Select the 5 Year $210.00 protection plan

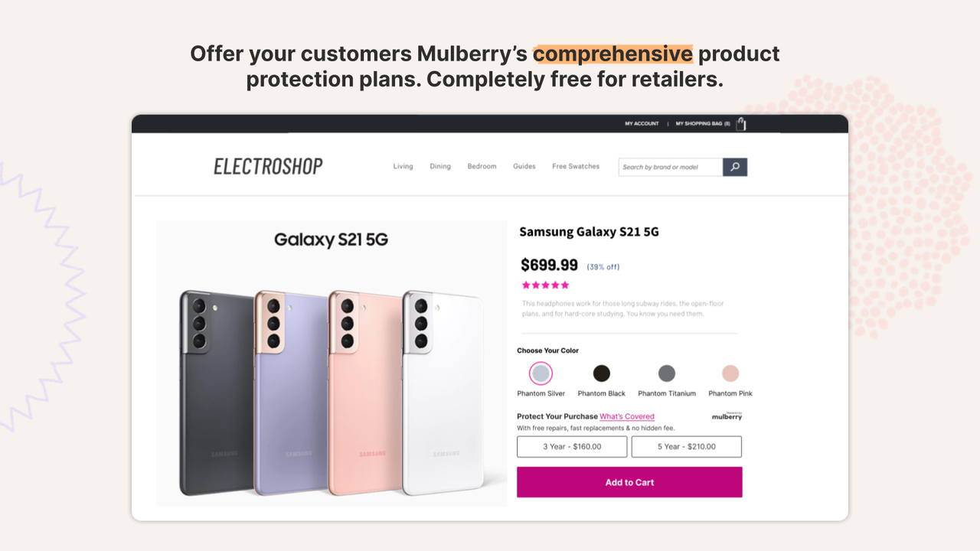click(686, 446)
